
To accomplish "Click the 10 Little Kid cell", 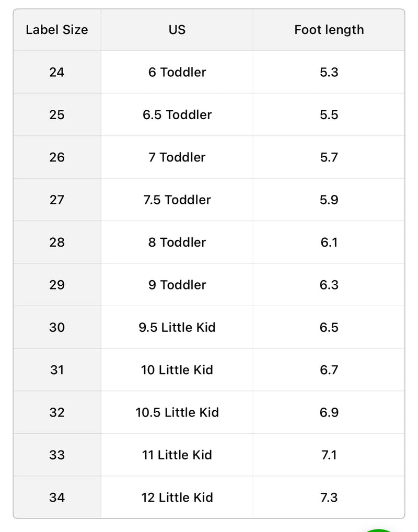I will (x=177, y=370).
